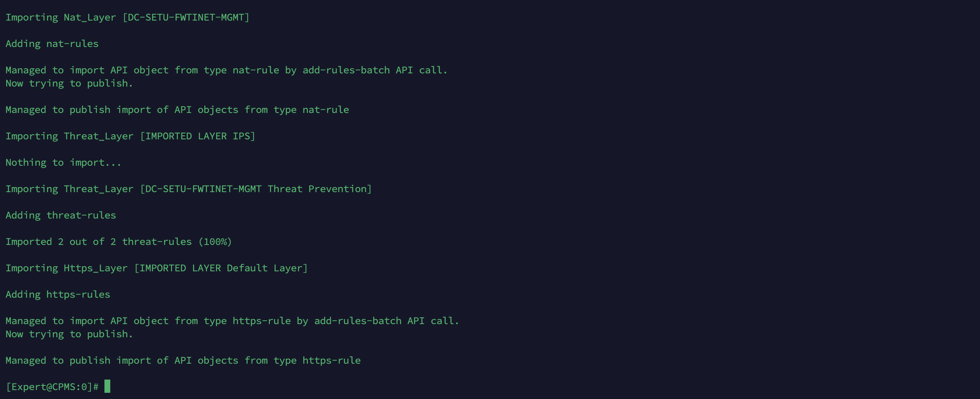Click the "Managed to publish" https-rule line
This screenshot has width=980, height=399.
click(183, 361)
